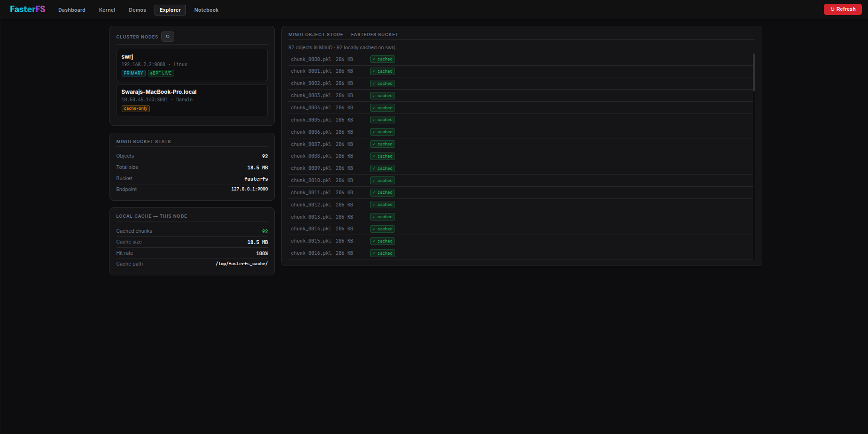Go to the Demos tab
The height and width of the screenshot is (434, 868).
[137, 10]
